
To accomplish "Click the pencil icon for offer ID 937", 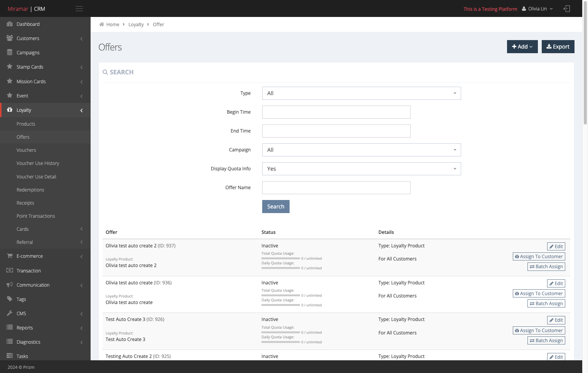I will click(551, 247).
